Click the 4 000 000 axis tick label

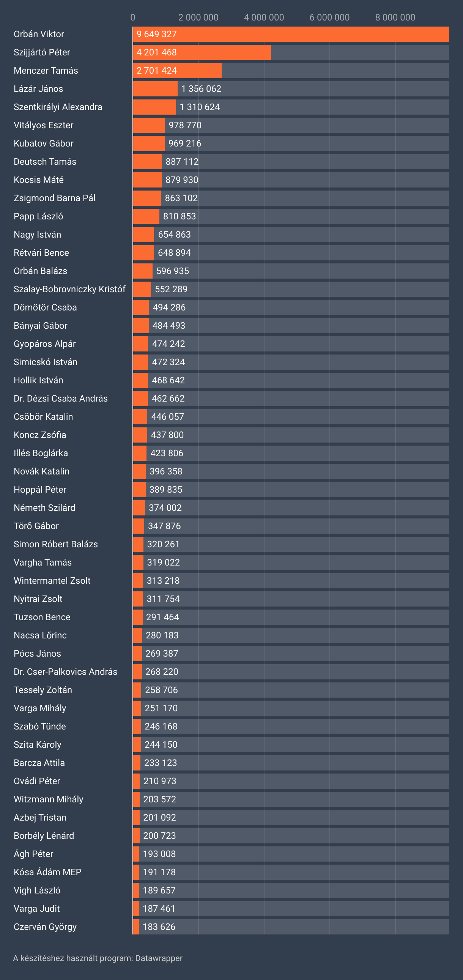pyautogui.click(x=264, y=17)
